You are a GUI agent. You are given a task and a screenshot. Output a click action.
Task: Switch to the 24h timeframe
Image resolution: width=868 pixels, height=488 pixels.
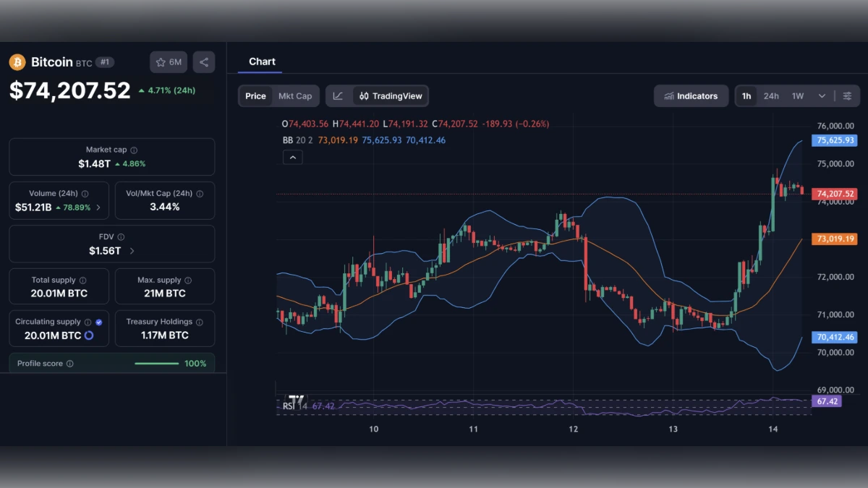coord(771,95)
